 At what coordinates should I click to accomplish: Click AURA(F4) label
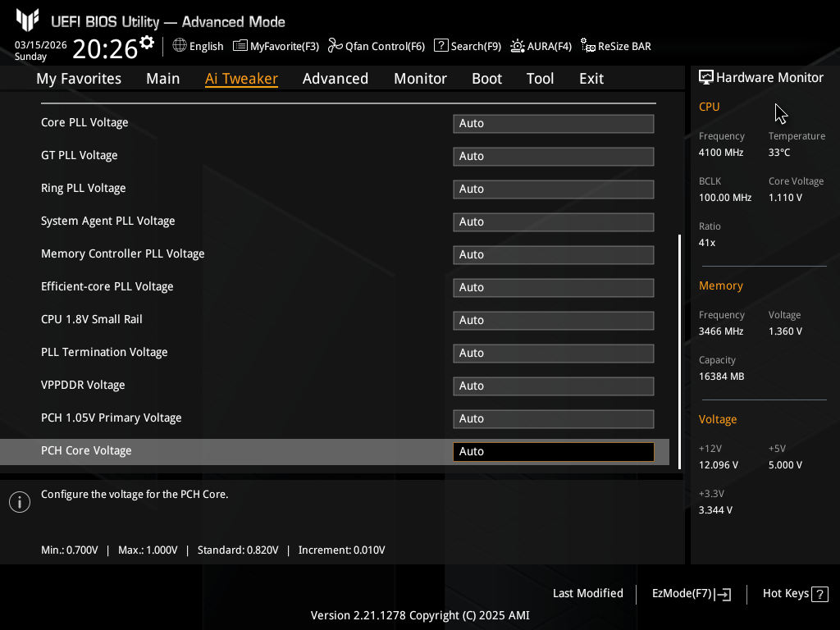[x=549, y=47]
